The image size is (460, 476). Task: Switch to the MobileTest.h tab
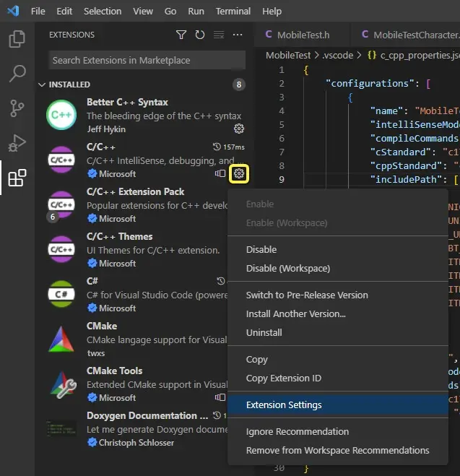click(302, 35)
